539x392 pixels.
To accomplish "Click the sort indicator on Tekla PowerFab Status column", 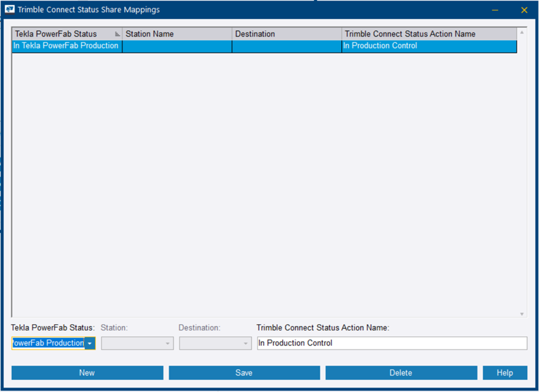I will point(118,33).
